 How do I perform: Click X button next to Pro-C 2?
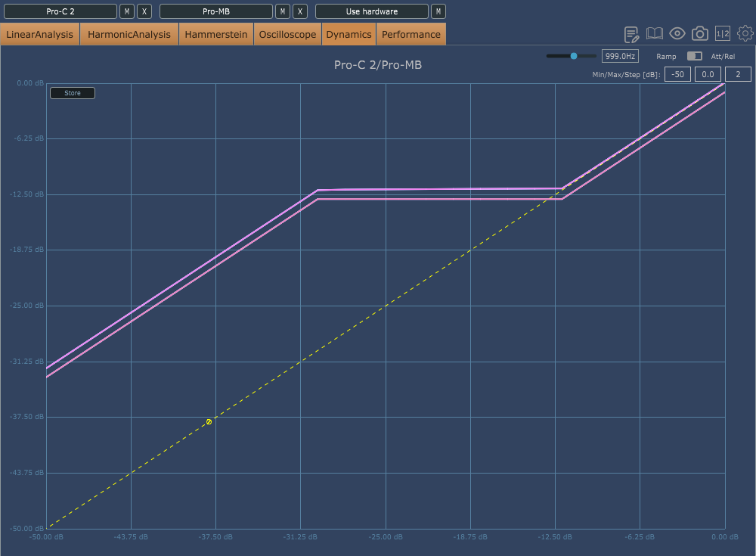[x=144, y=11]
